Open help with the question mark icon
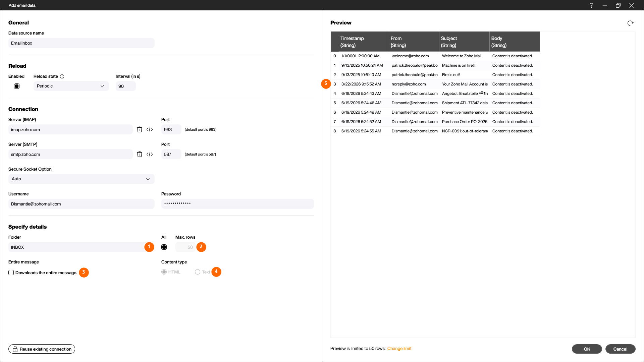 pyautogui.click(x=591, y=5)
